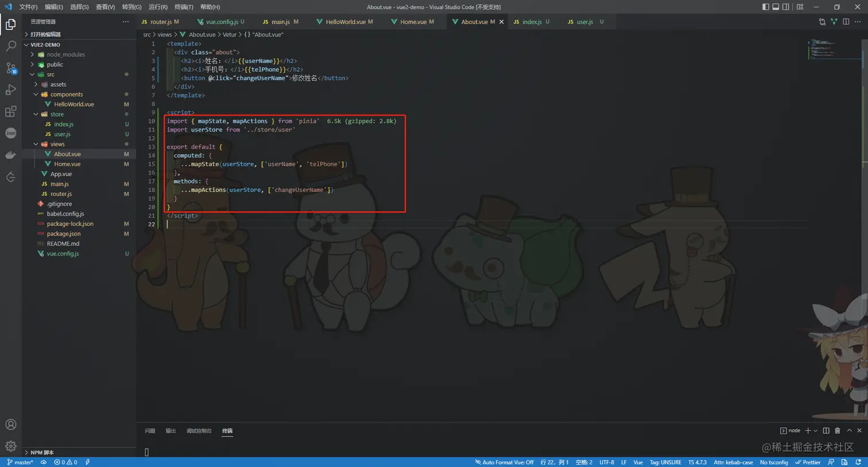Open the Docker view in activity bar
868x467 pixels.
coord(11,155)
